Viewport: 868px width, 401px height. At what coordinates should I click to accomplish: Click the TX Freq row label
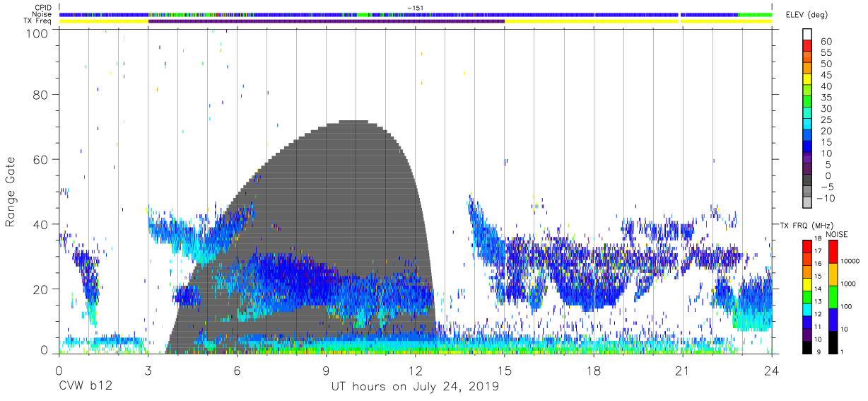(x=37, y=21)
